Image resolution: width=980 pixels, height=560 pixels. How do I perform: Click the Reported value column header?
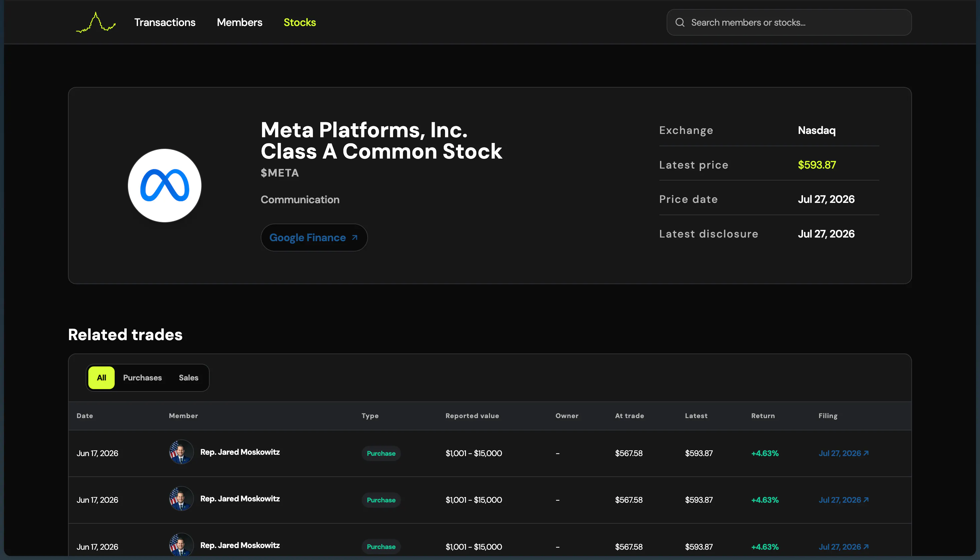(472, 416)
